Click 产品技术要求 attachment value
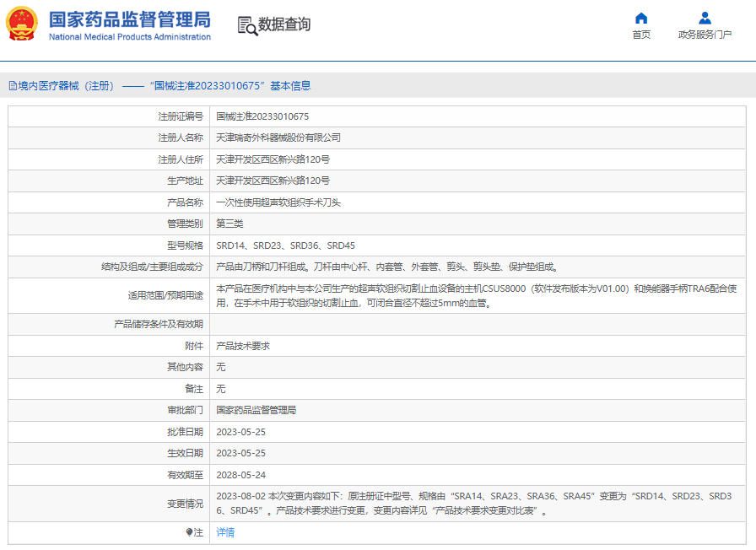The height and width of the screenshot is (550, 756). coord(243,346)
